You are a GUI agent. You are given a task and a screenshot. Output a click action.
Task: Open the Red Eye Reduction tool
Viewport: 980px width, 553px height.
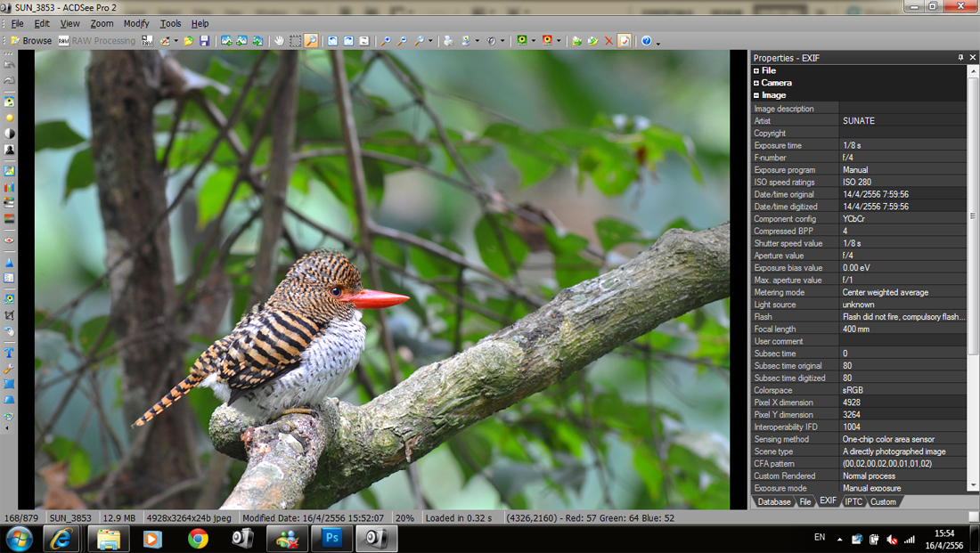(x=9, y=240)
